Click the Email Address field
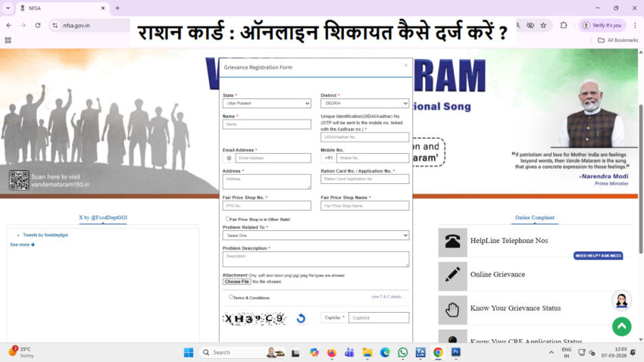 tap(273, 158)
